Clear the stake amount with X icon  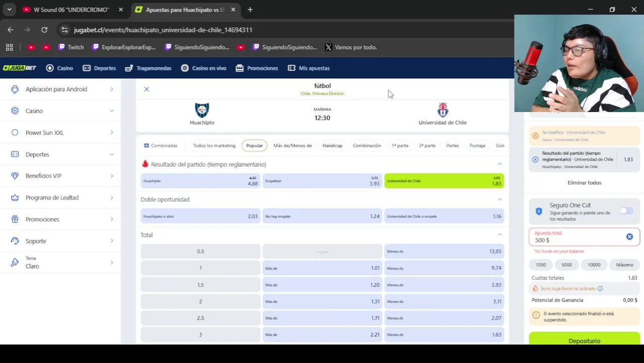point(629,237)
